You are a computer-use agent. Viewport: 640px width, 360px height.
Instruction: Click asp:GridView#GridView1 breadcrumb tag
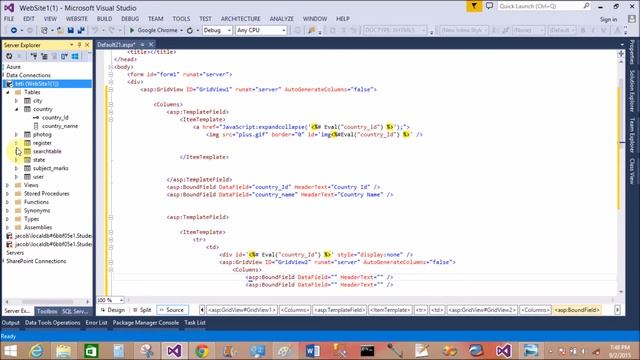click(242, 310)
